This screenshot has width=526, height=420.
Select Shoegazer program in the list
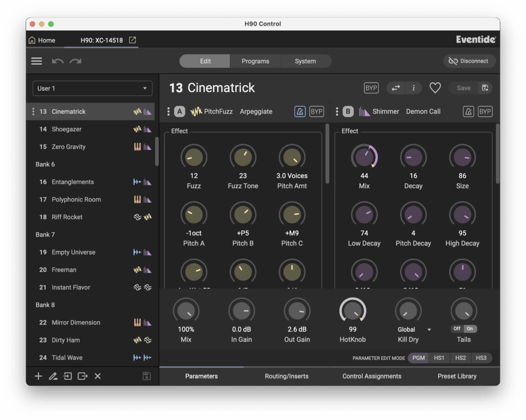67,129
